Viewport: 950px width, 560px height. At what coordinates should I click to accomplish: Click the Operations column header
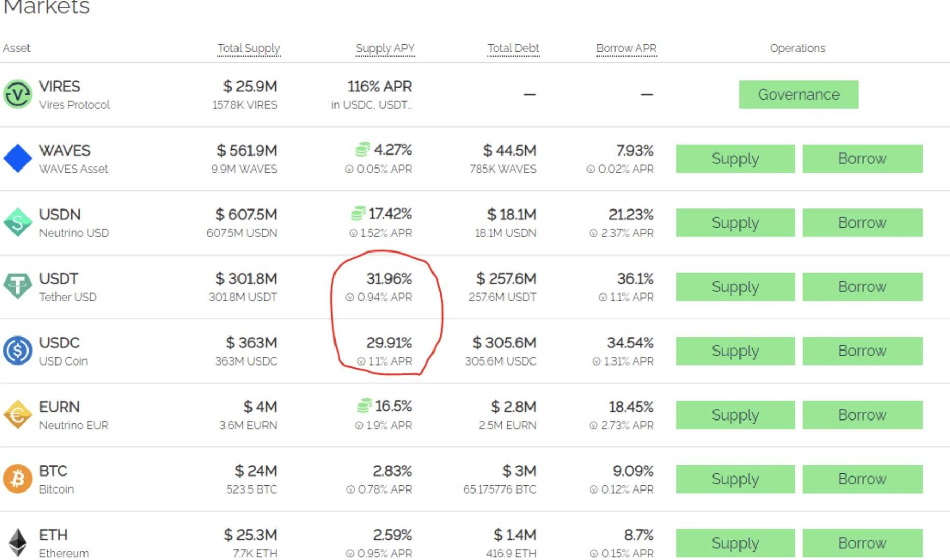(798, 48)
